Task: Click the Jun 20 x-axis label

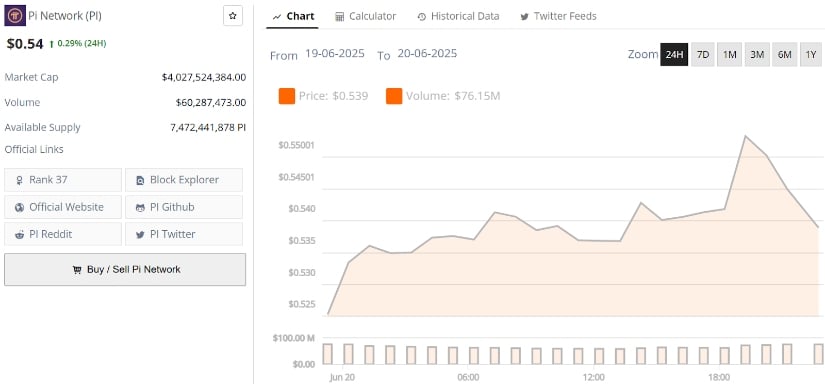Action: pos(343,377)
